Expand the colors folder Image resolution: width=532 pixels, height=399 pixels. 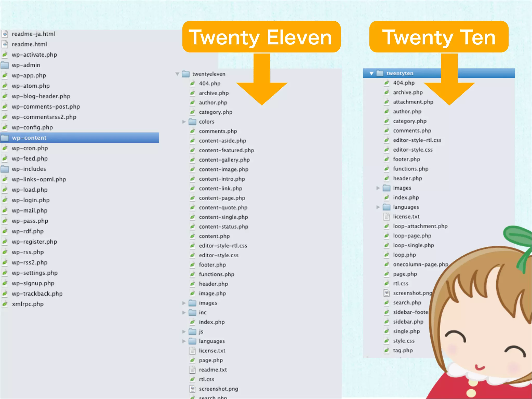(184, 122)
